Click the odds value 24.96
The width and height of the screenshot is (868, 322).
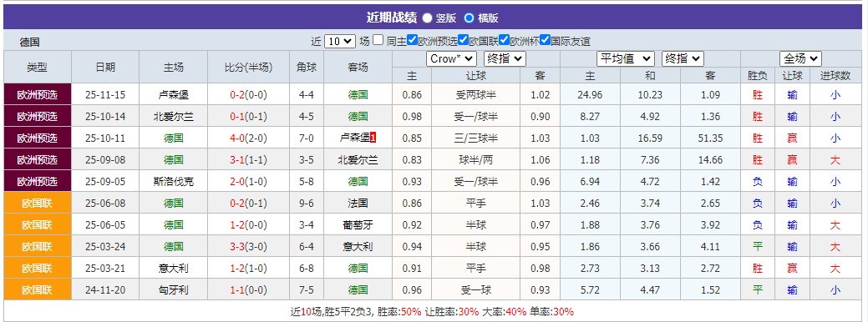tap(590, 94)
